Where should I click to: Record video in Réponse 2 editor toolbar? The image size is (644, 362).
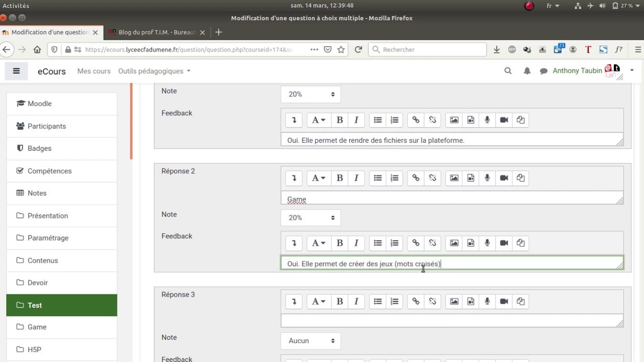click(x=504, y=178)
